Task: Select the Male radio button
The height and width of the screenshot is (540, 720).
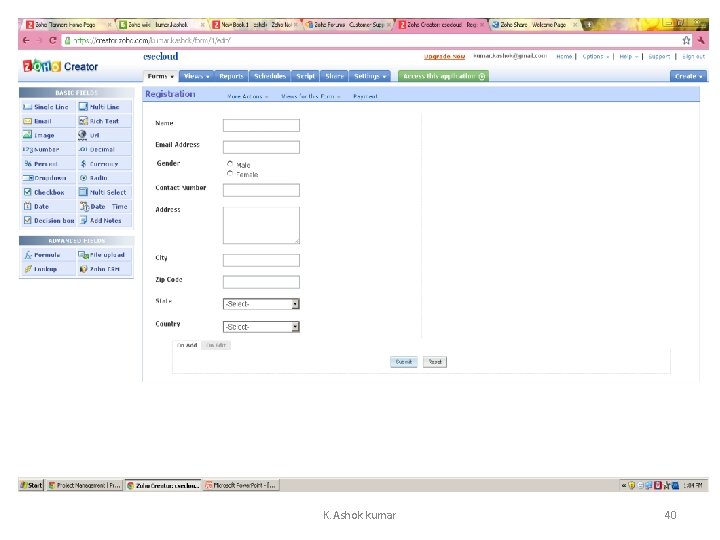Action: 230,164
